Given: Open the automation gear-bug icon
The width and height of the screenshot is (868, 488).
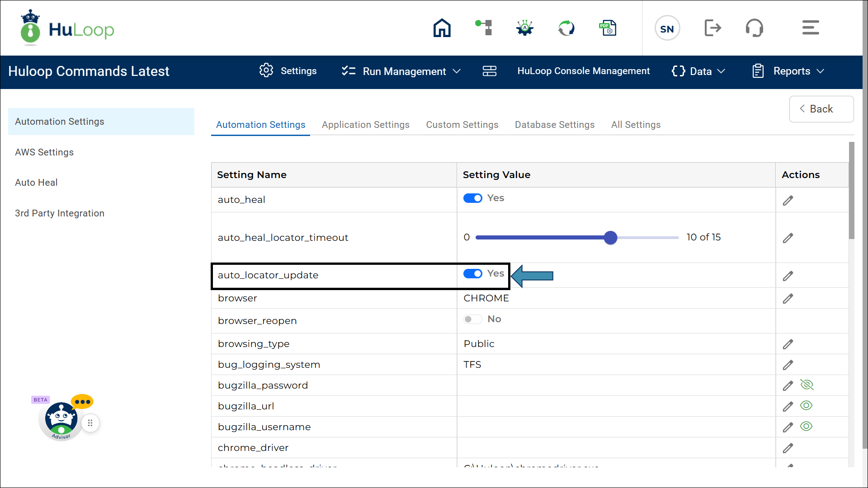Looking at the screenshot, I should click(524, 28).
